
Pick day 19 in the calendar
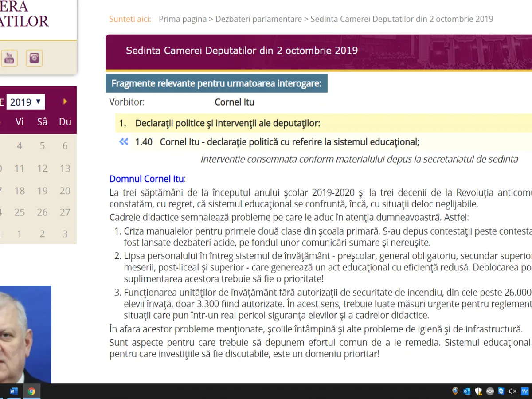click(x=42, y=191)
